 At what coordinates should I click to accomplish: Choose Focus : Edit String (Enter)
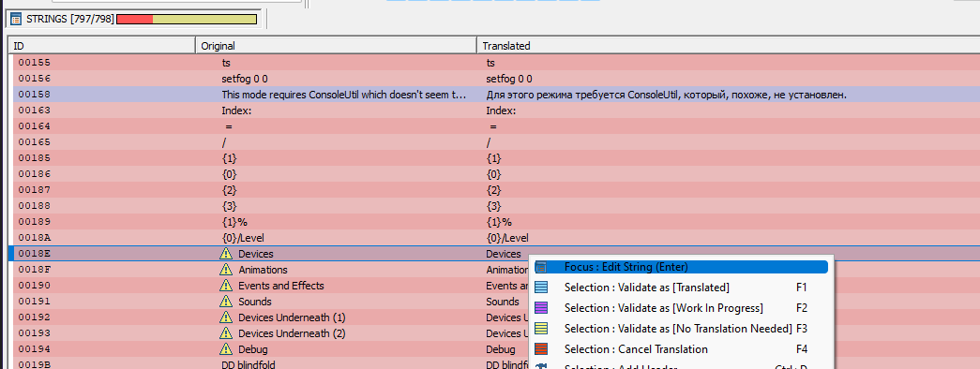coord(681,267)
